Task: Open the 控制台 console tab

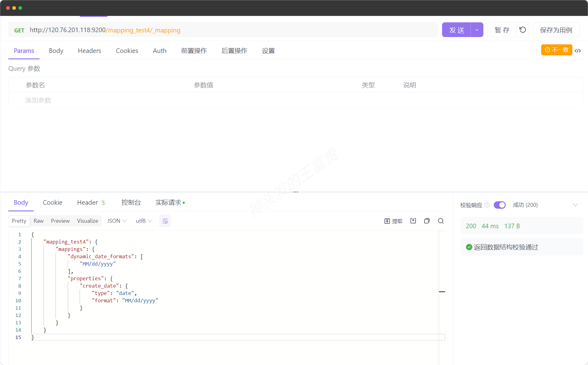Action: click(131, 203)
